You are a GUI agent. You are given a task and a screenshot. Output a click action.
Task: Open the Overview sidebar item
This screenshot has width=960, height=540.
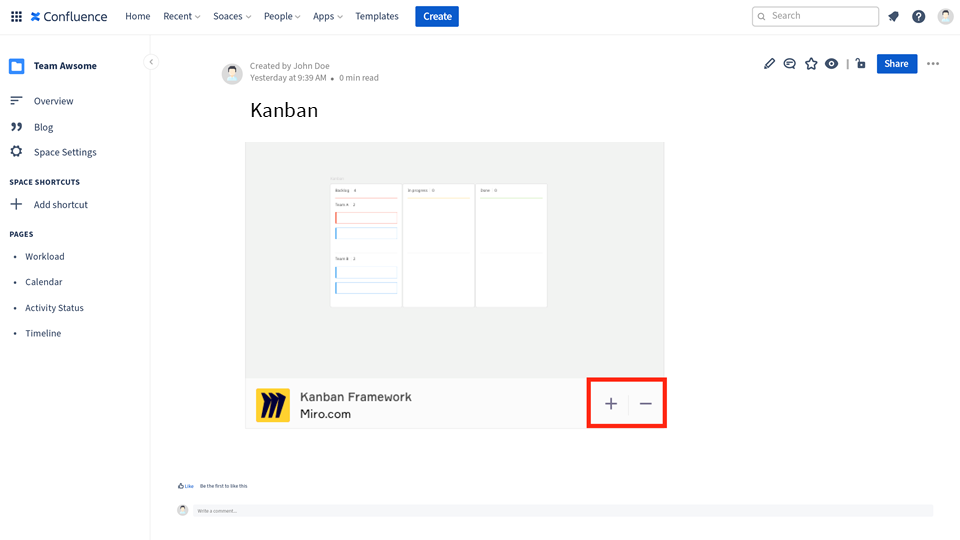pos(53,101)
